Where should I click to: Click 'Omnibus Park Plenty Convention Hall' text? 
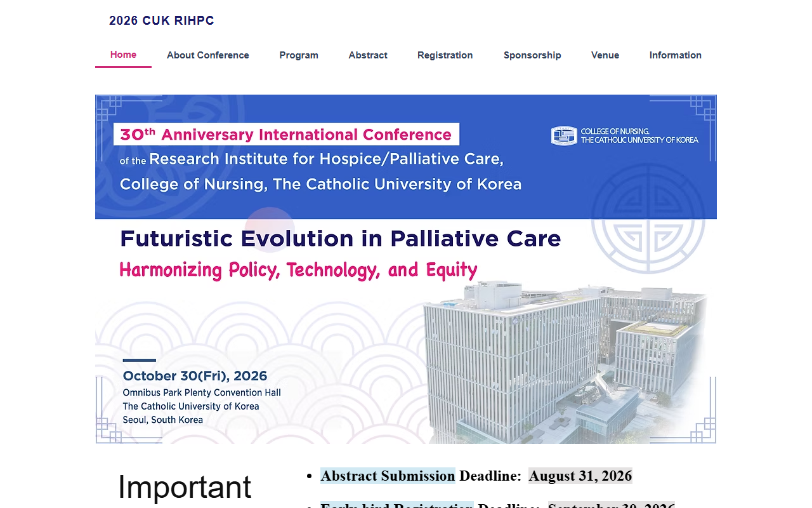pyautogui.click(x=202, y=392)
